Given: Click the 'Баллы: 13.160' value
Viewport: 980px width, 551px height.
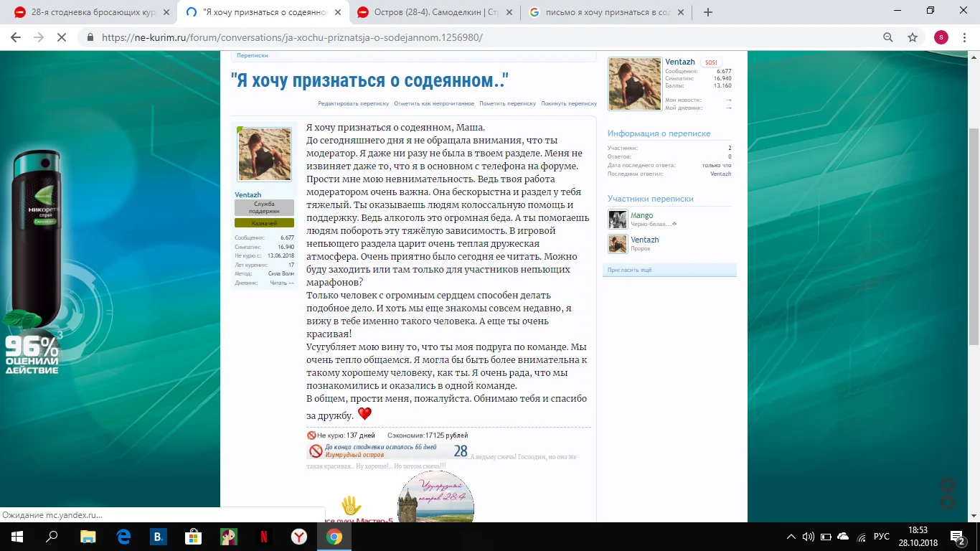Looking at the screenshot, I should tap(722, 86).
